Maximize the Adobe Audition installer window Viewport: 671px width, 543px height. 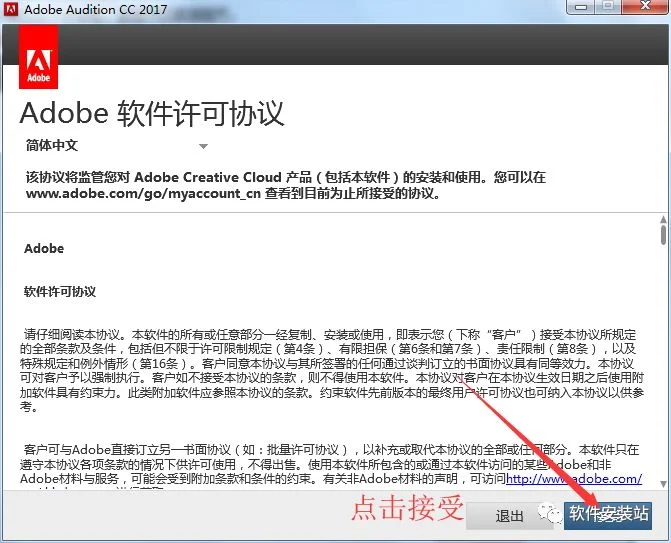coord(608,6)
